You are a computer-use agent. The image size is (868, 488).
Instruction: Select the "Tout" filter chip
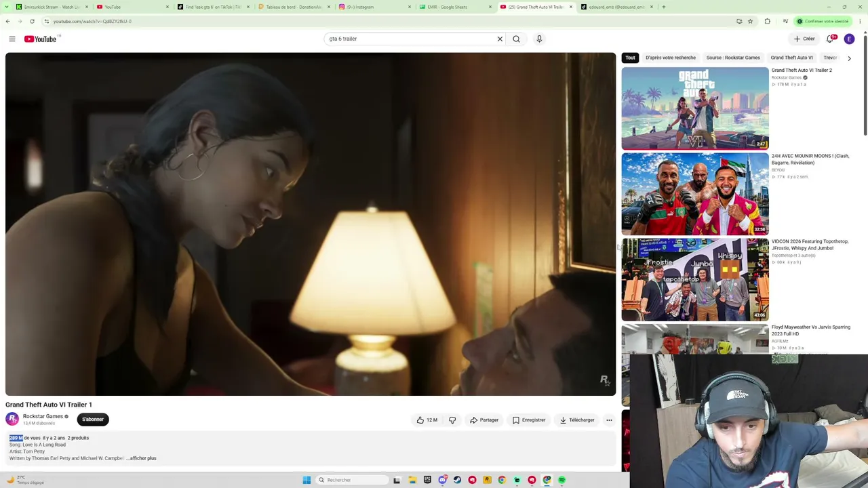631,58
